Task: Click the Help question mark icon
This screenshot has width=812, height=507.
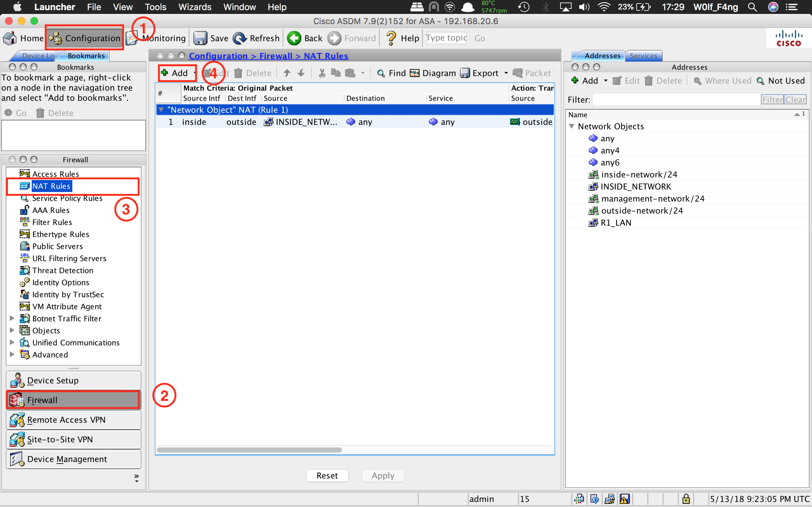Action: point(391,38)
